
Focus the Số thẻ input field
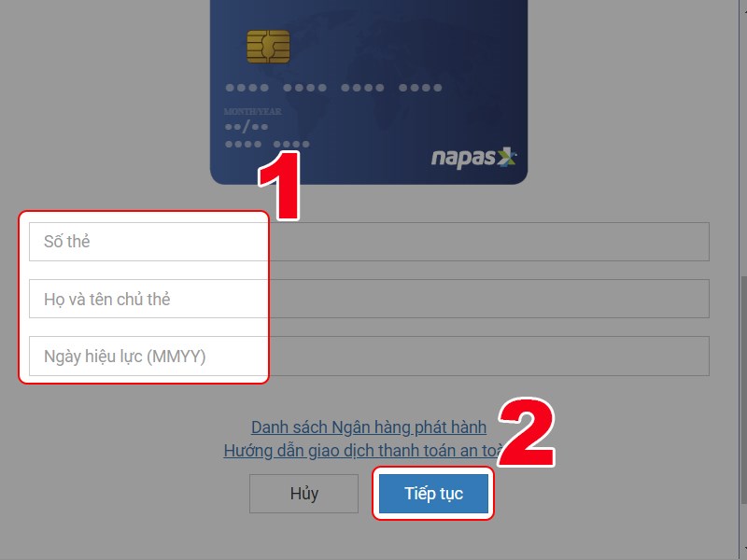point(369,242)
